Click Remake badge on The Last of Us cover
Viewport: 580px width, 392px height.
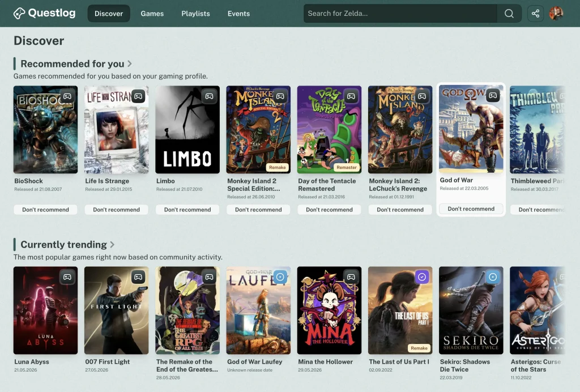click(x=419, y=348)
